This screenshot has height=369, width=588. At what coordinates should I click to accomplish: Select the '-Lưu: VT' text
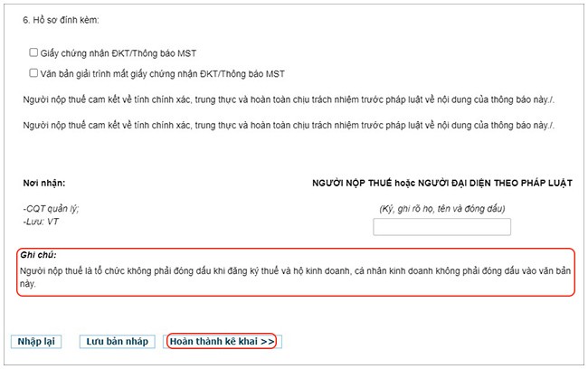point(42,221)
